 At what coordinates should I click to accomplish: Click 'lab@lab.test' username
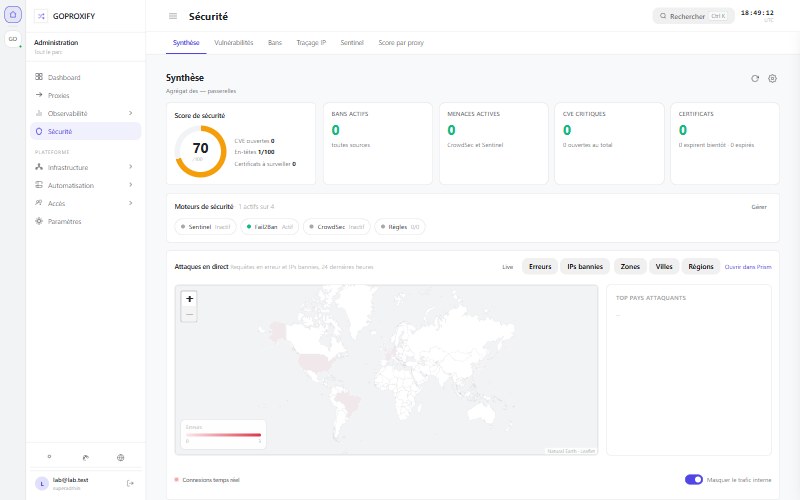tap(70, 480)
